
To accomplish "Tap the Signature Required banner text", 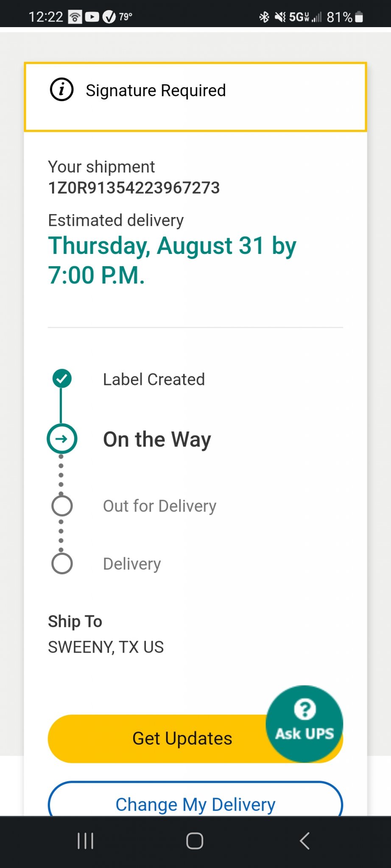I will pos(156,91).
